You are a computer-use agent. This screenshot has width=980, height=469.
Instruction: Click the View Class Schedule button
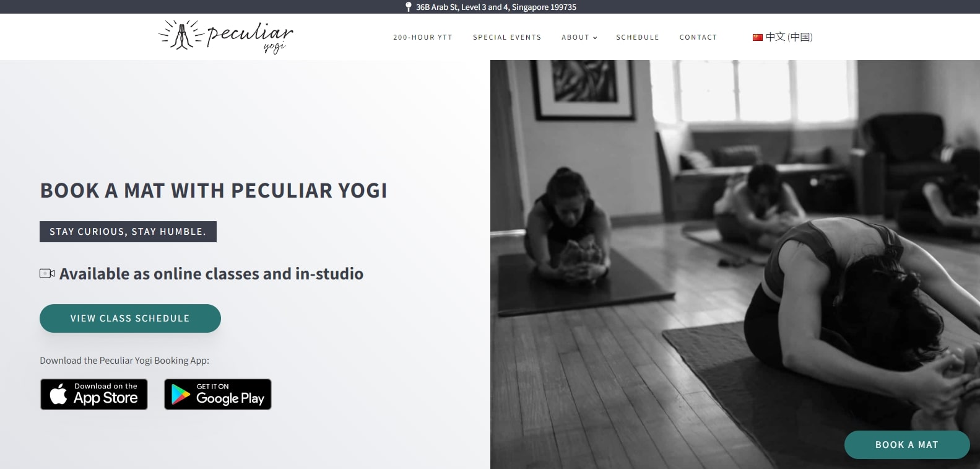click(130, 318)
